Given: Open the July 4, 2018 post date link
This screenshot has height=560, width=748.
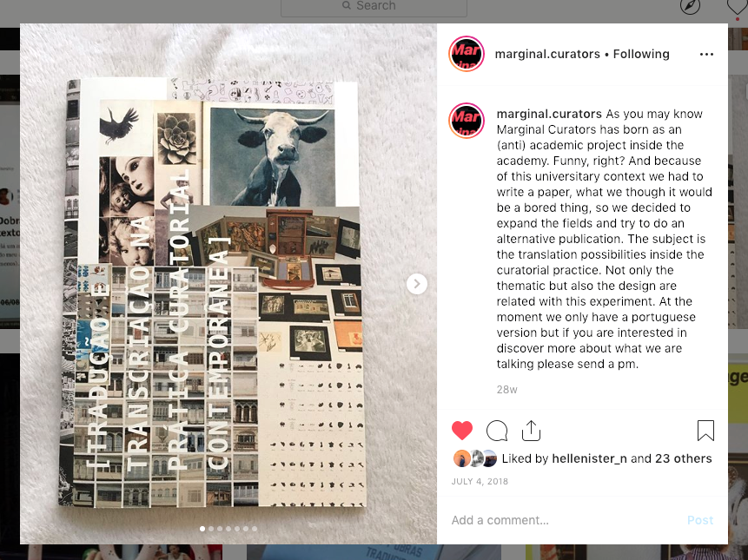Looking at the screenshot, I should coord(480,481).
